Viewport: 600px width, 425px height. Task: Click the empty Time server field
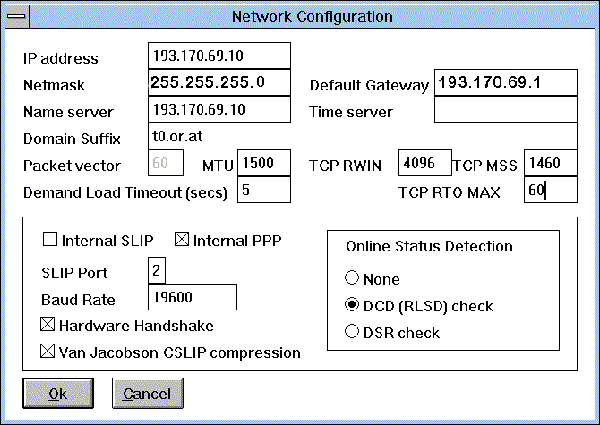point(507,110)
